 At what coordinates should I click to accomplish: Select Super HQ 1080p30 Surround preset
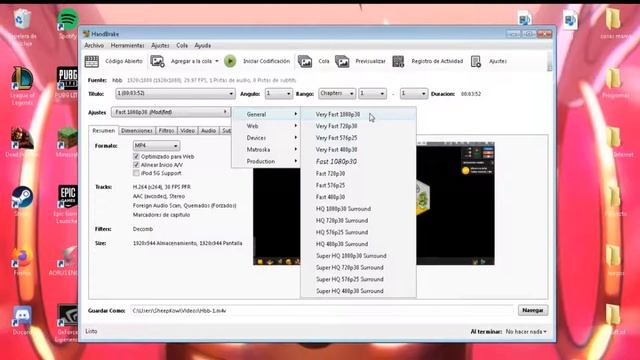tap(358, 256)
